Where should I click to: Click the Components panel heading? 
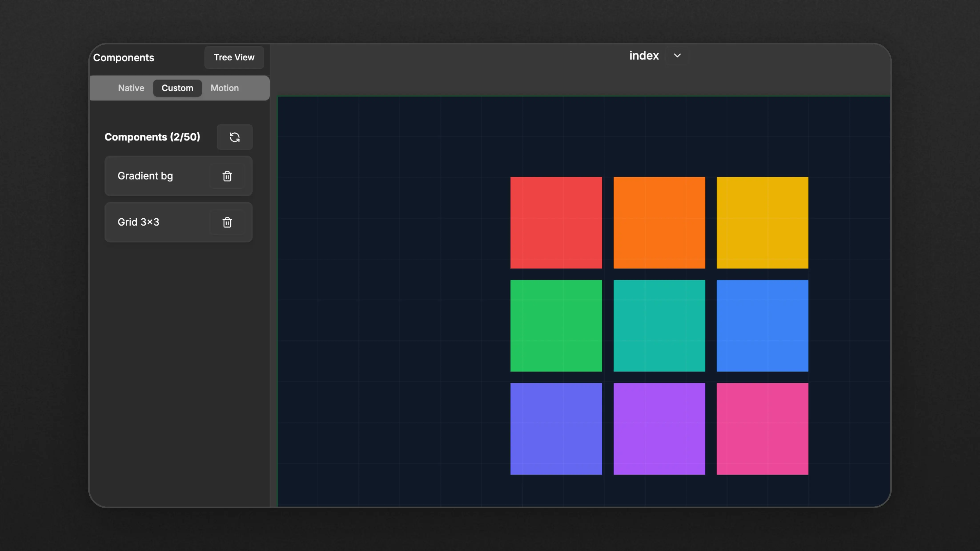point(124,58)
